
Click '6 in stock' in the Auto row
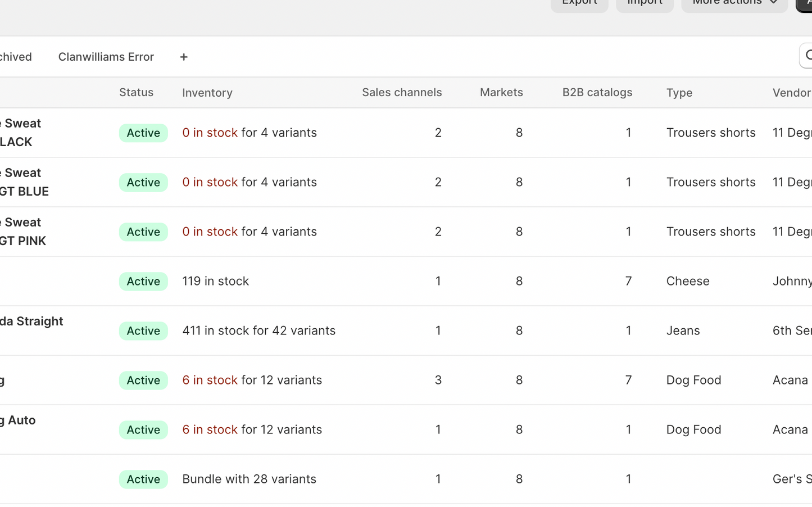click(x=210, y=429)
